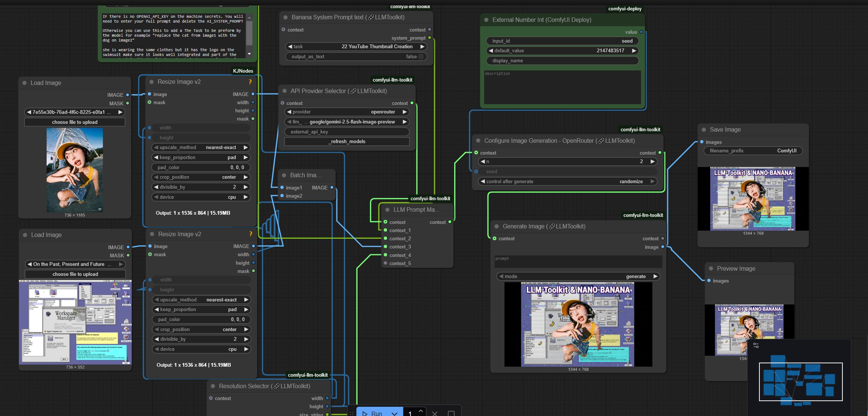This screenshot has width=868, height=416.
Task: Increase n value with right arrow
Action: (652, 161)
